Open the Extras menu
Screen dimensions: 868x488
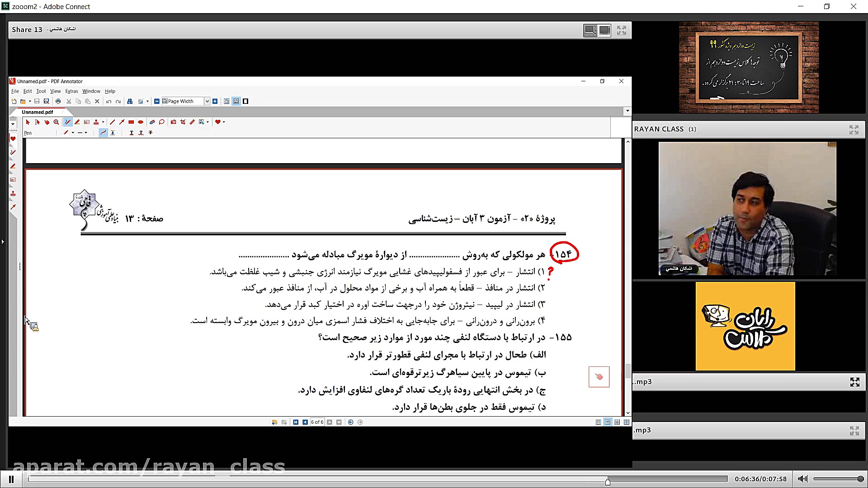pos(71,91)
